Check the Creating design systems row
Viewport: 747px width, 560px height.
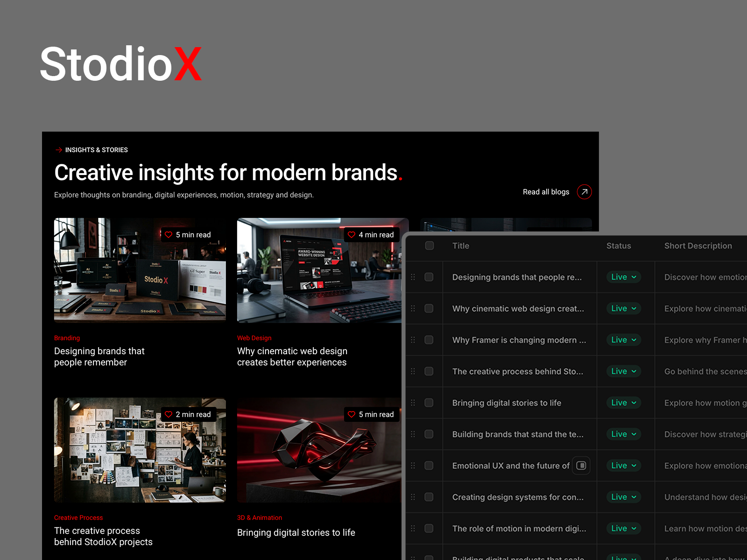click(429, 497)
